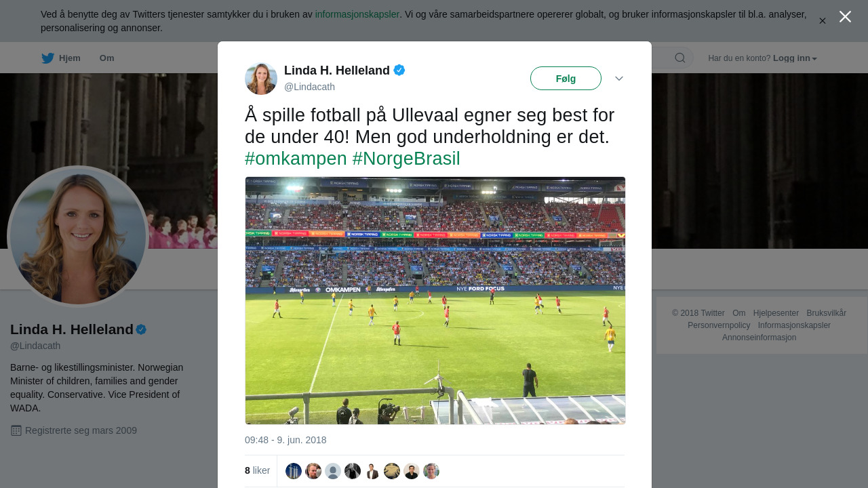
Task: View the football stadium photo
Action: (435, 300)
